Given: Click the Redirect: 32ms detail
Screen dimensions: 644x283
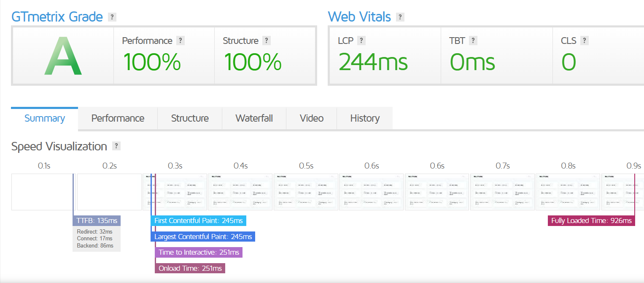Looking at the screenshot, I should [94, 232].
